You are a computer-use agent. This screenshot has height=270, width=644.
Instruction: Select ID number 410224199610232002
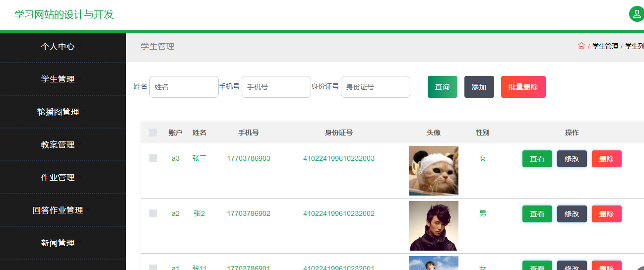339,213
